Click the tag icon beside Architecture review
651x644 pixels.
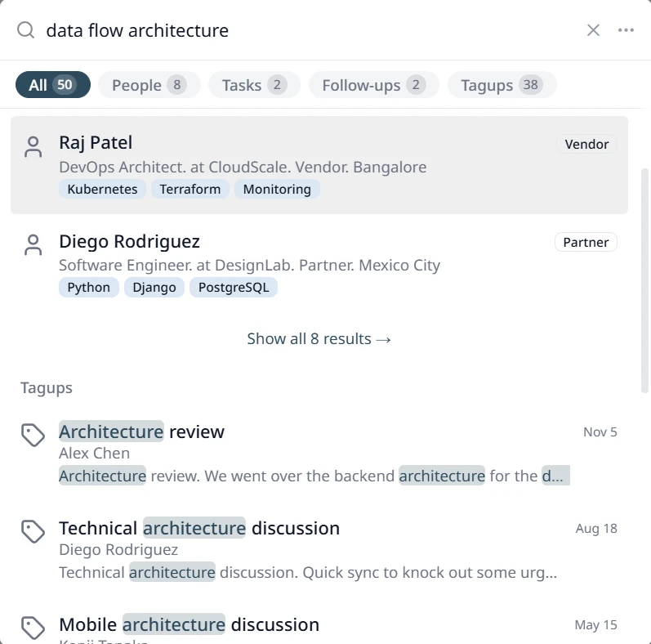33,436
